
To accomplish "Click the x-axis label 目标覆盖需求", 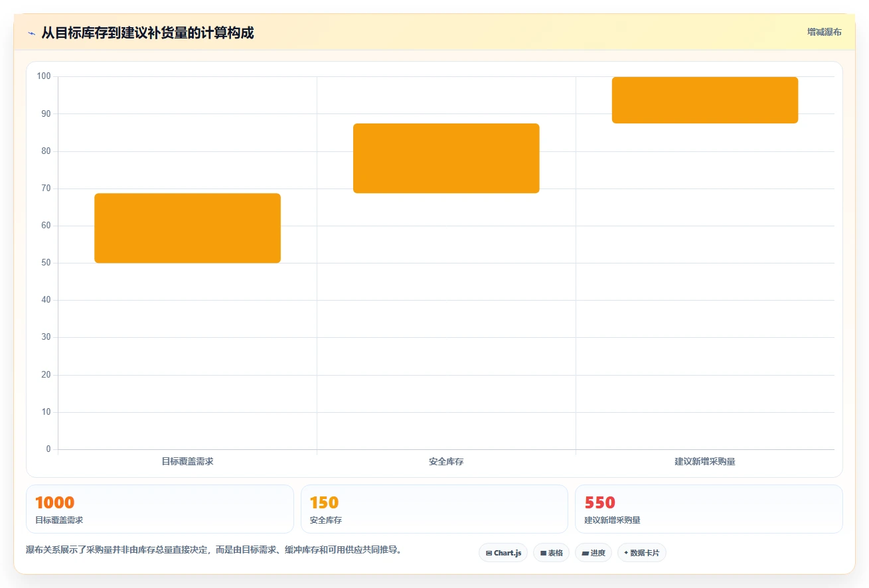I will point(187,461).
